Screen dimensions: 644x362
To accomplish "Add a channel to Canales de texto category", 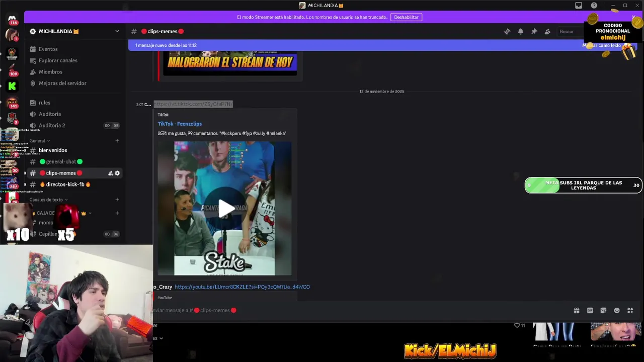I will (117, 200).
